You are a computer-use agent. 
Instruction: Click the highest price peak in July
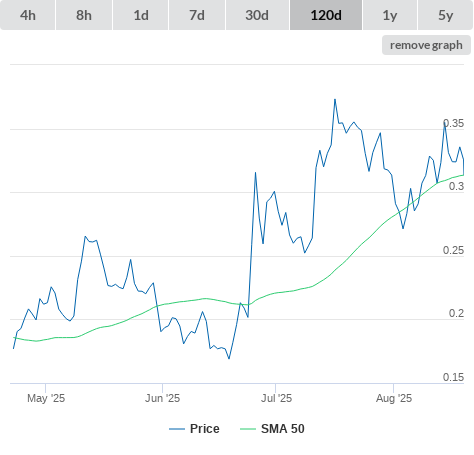pyautogui.click(x=335, y=99)
